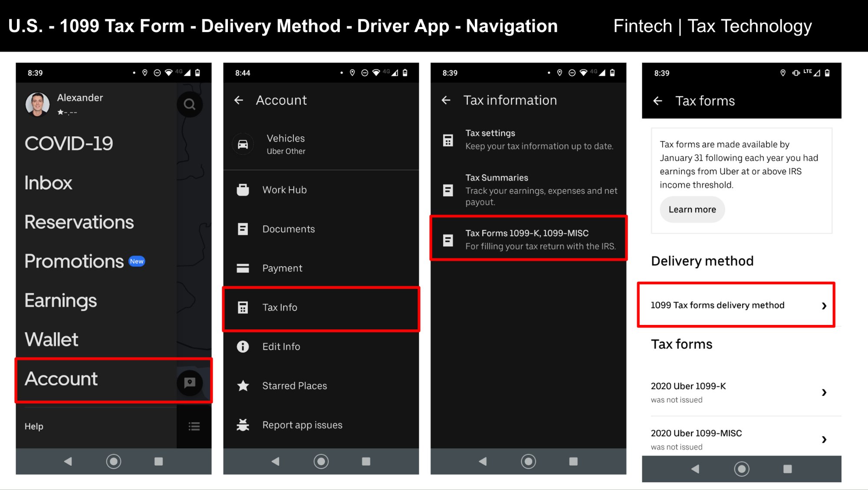Tap the profile photo of Alexander
This screenshot has width=868, height=490.
(x=38, y=104)
